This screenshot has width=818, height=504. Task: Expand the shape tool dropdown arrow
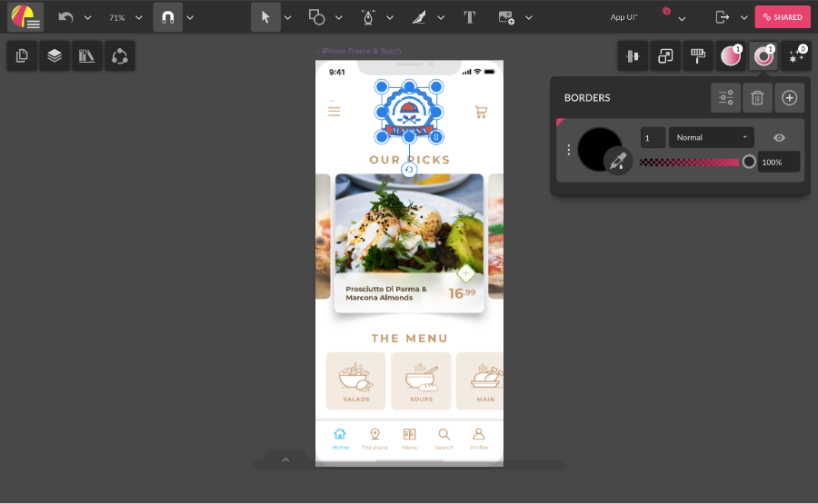pos(339,17)
